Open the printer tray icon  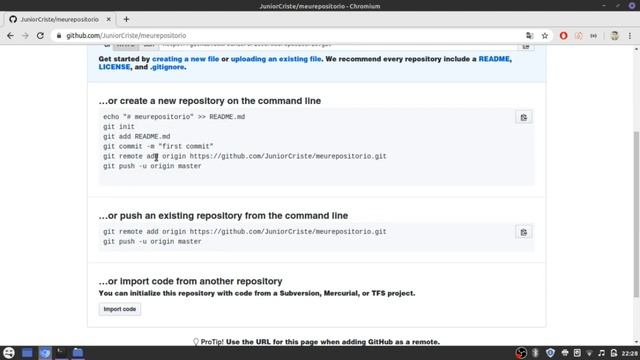(564, 353)
